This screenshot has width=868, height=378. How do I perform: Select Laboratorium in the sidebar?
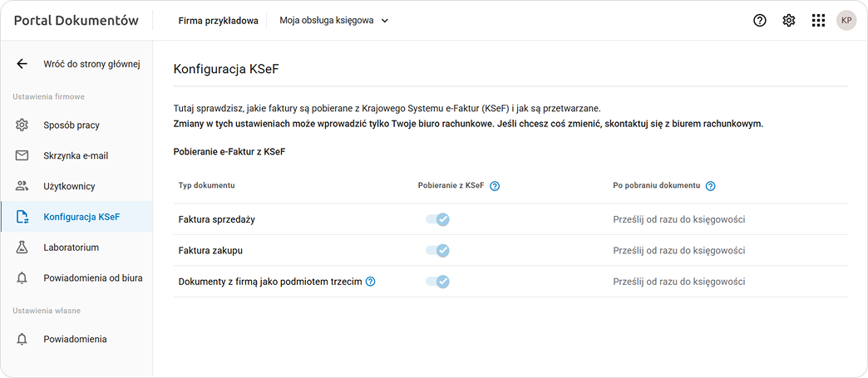point(72,248)
